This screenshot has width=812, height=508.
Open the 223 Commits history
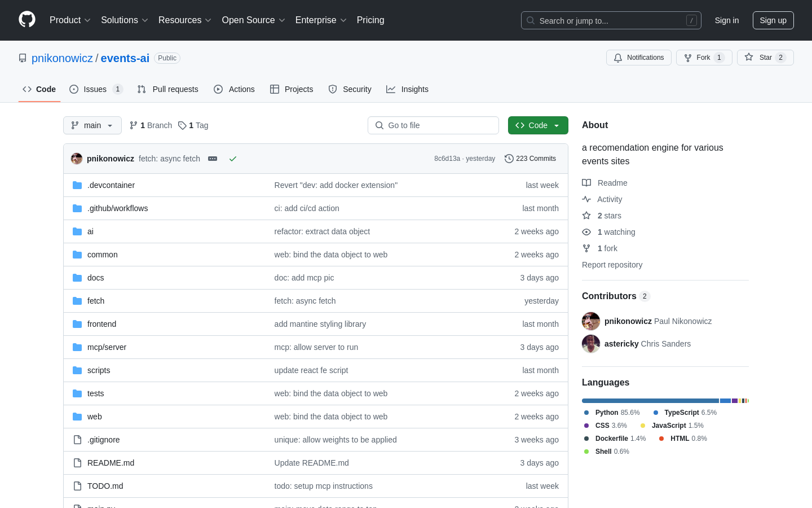point(530,159)
